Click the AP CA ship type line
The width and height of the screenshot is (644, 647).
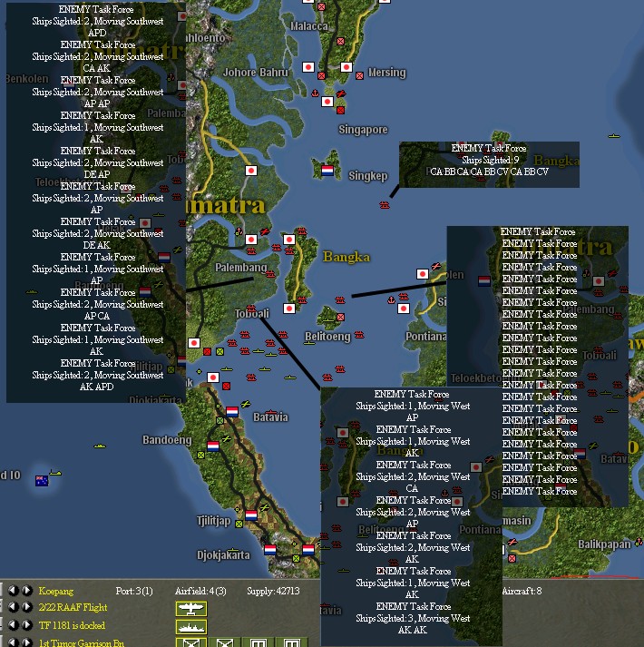click(96, 316)
